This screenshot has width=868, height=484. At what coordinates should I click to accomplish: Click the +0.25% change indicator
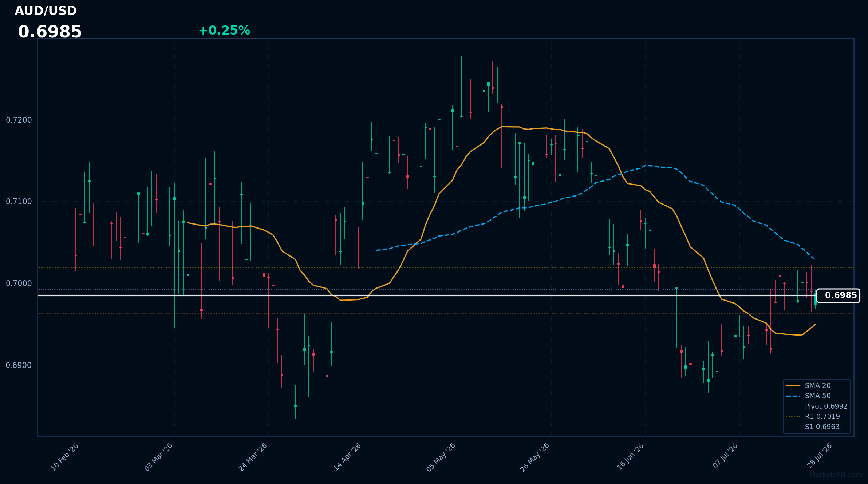click(x=224, y=31)
